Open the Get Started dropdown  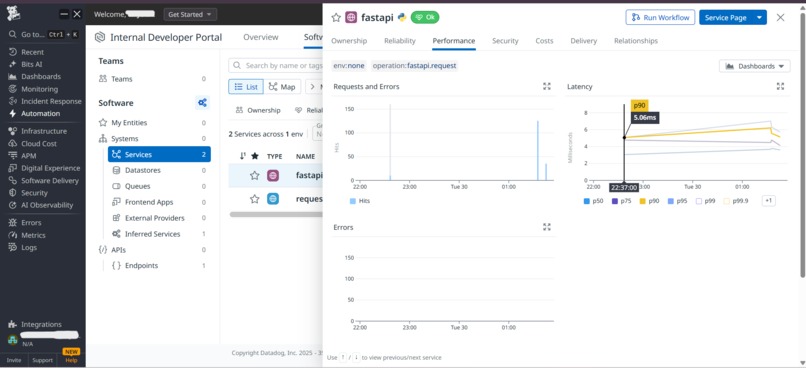[x=190, y=14]
